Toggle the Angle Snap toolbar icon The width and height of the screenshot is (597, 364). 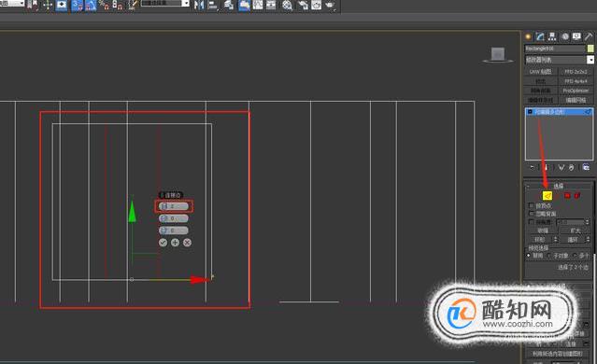pos(91,6)
